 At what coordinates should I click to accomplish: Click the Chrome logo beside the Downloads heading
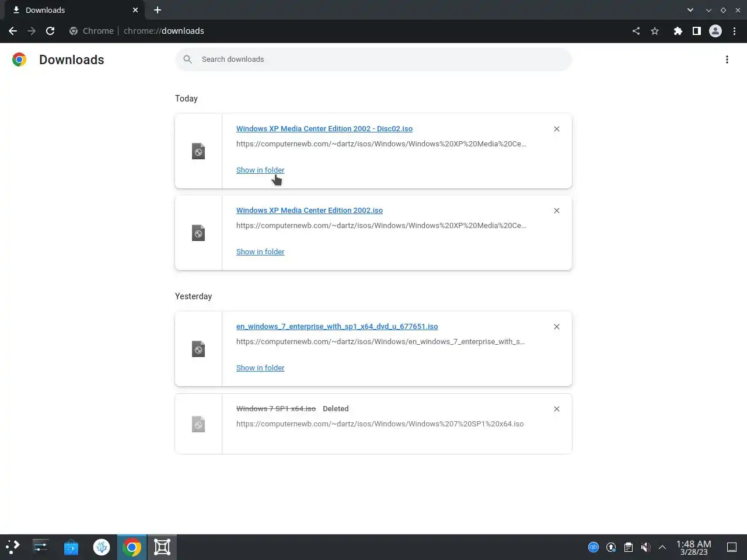(x=19, y=60)
